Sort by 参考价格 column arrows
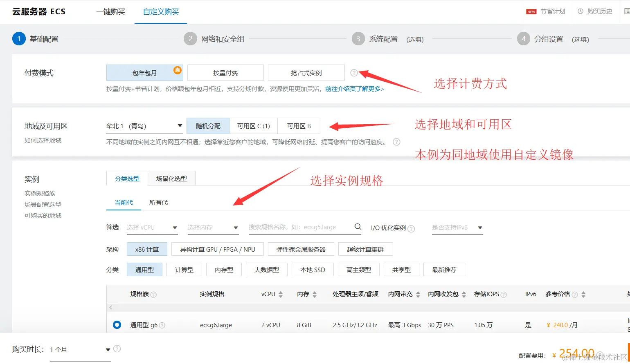This screenshot has width=630, height=364. (583, 294)
